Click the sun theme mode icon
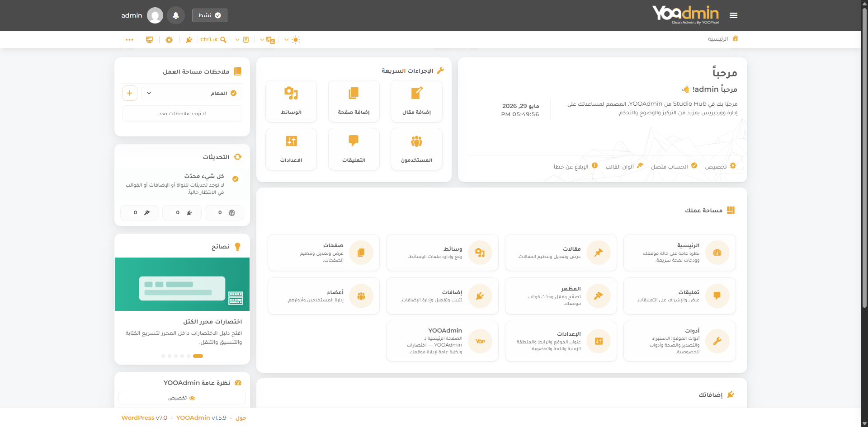 coord(296,40)
